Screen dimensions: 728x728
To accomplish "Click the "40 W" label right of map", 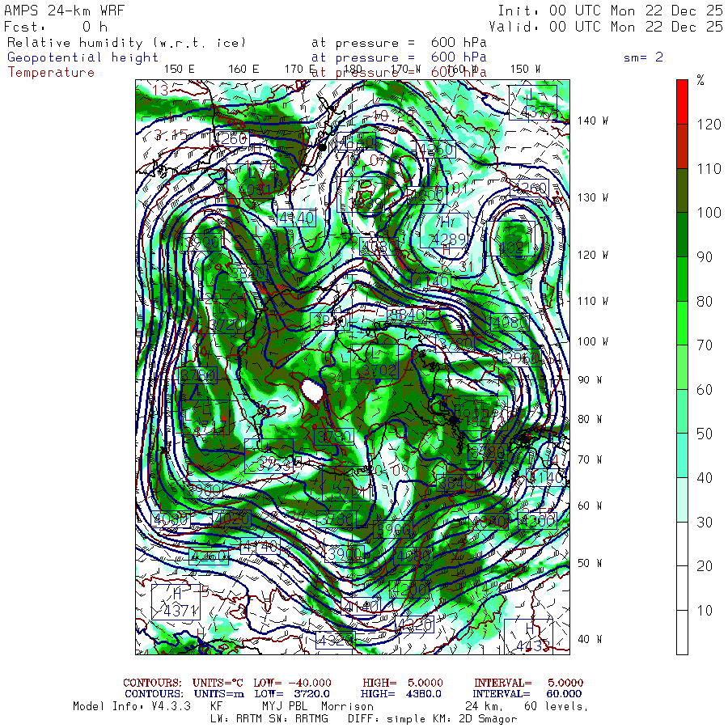I will point(590,639).
